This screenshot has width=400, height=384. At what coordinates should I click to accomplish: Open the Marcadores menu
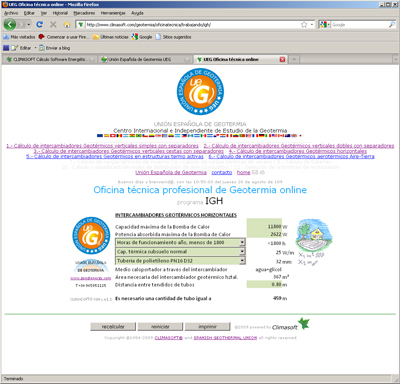click(x=84, y=13)
